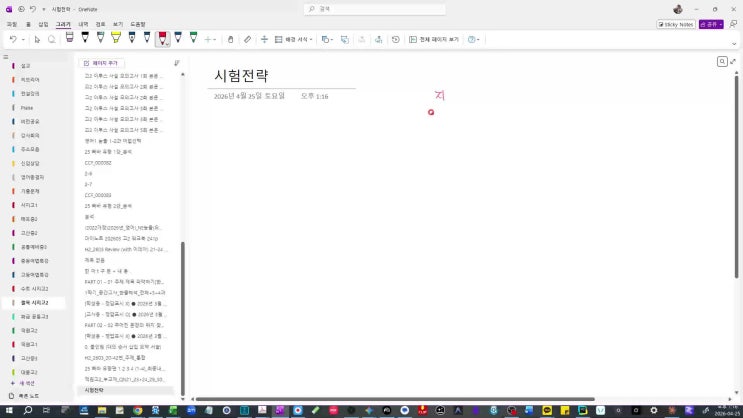
Task: Click the 페이지 추가 button
Action: tap(102, 62)
